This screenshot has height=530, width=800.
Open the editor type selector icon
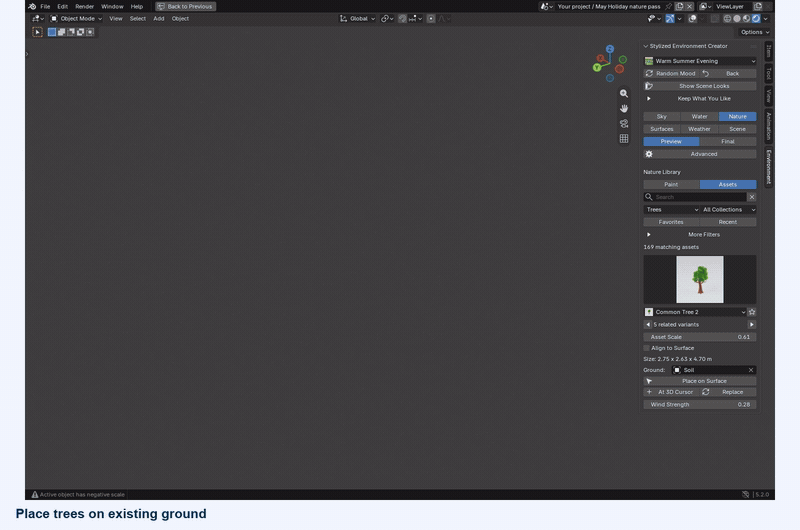(38, 19)
